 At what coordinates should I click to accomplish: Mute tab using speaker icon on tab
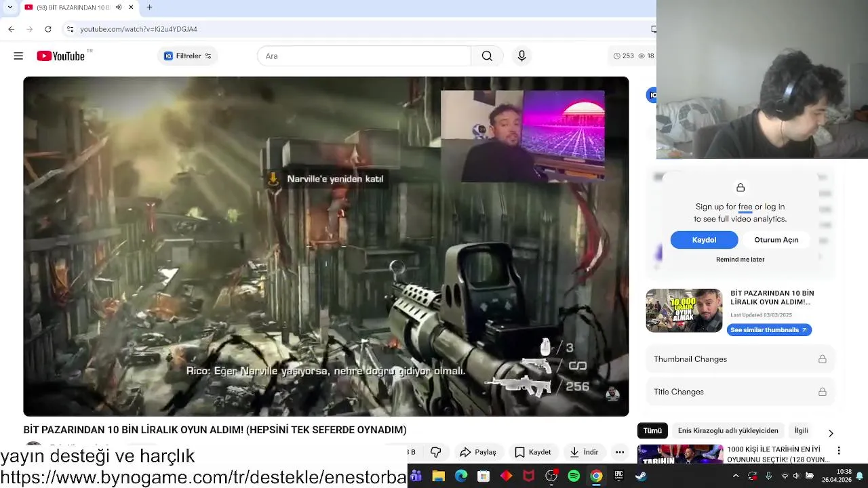(x=119, y=7)
